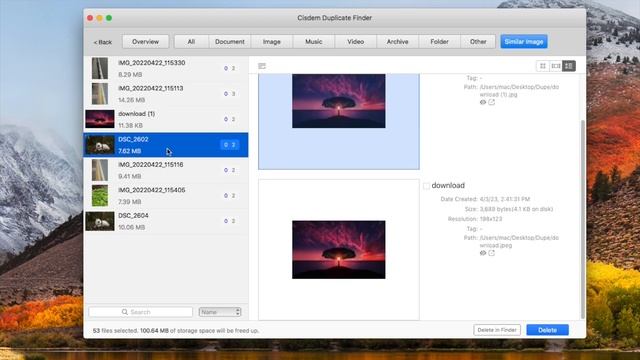Reveal download (1).jpg in Finder icon
Screen dimensions: 640x360
[x=492, y=102]
